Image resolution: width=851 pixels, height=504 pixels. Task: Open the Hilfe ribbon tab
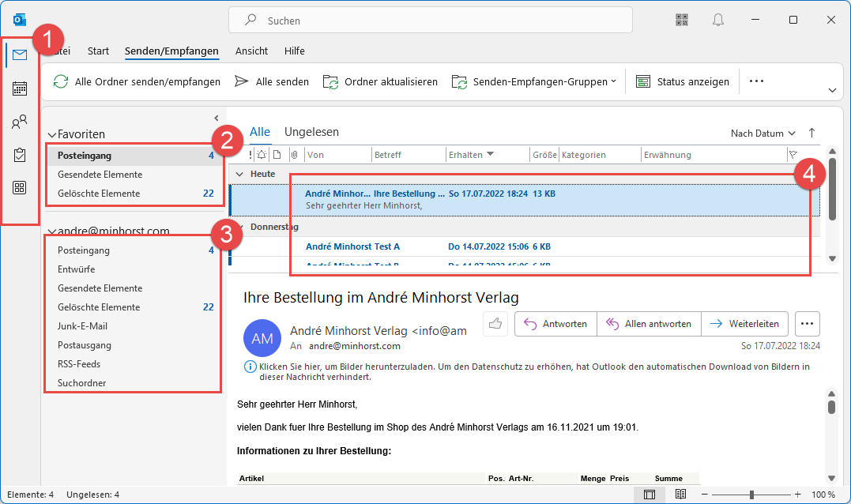[x=295, y=51]
